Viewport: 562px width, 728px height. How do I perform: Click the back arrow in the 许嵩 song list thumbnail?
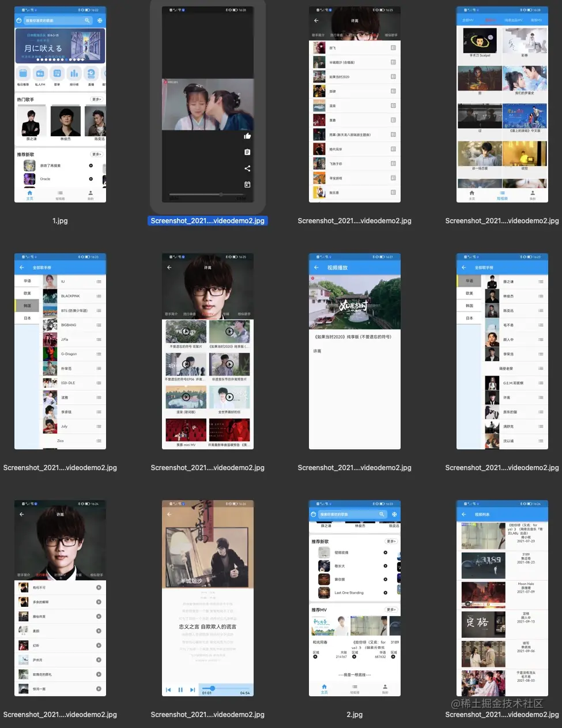[x=21, y=514]
